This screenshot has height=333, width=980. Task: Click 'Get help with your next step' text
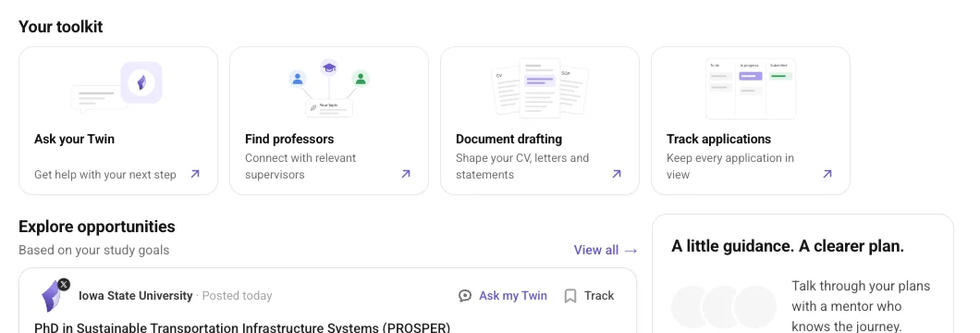105,174
